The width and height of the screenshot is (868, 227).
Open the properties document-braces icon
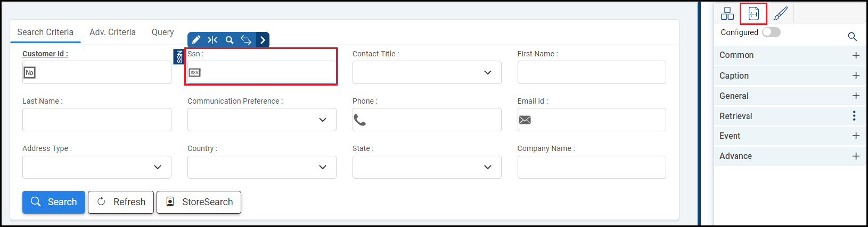click(754, 13)
